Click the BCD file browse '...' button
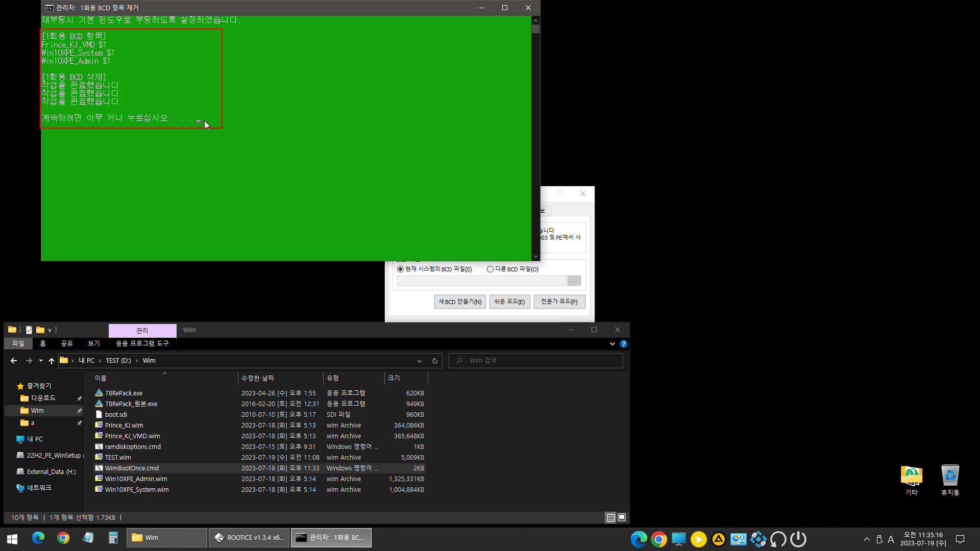The width and height of the screenshot is (980, 551). tap(574, 281)
